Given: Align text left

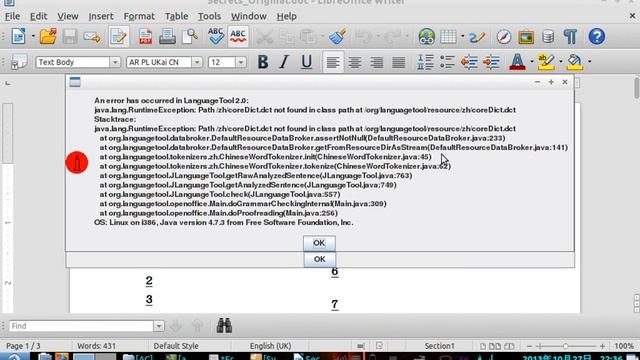Looking at the screenshot, I should (x=333, y=62).
